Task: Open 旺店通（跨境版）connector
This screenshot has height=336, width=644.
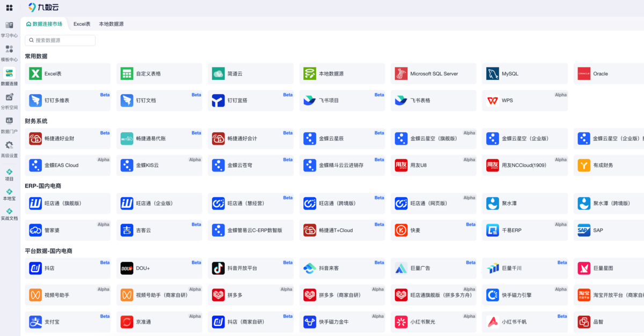Action: tap(342, 204)
